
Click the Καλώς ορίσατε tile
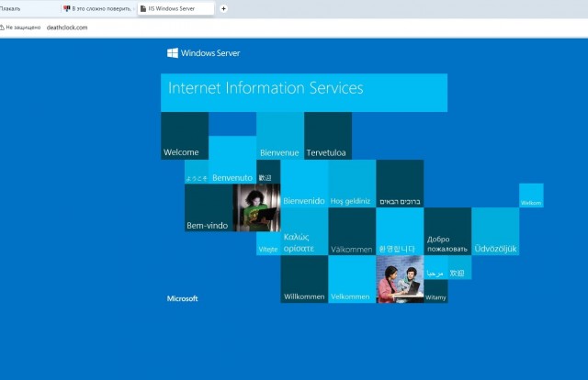coord(304,231)
